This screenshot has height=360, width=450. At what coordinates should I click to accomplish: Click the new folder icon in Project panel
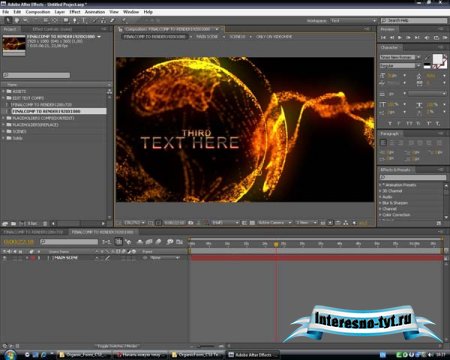tap(14, 223)
